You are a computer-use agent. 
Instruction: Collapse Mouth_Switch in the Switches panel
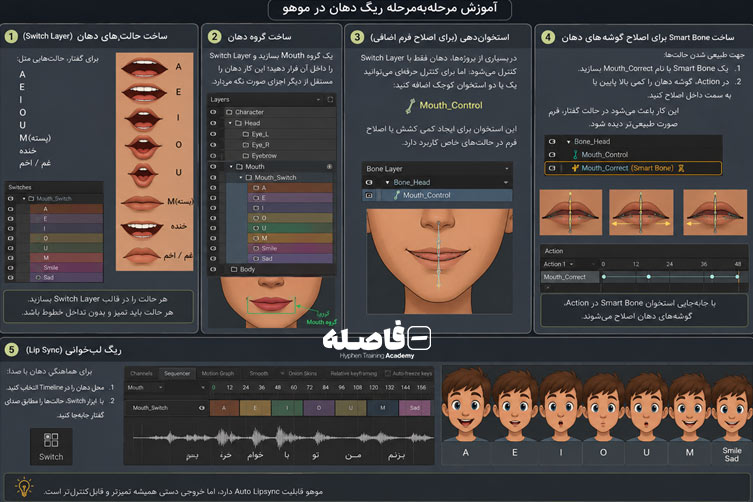click(x=24, y=198)
